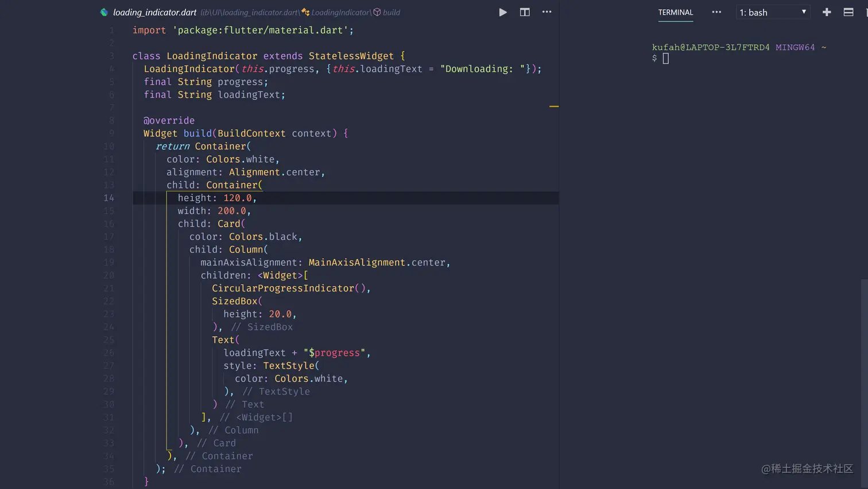Click 'kufah@LAPTOP-3L7FTRD4' in the terminal

[x=711, y=47]
